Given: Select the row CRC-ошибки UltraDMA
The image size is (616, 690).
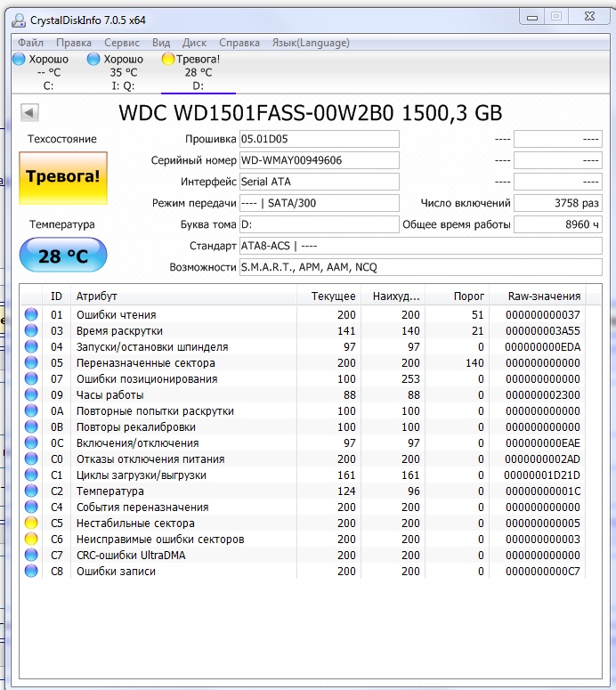Looking at the screenshot, I should (303, 555).
